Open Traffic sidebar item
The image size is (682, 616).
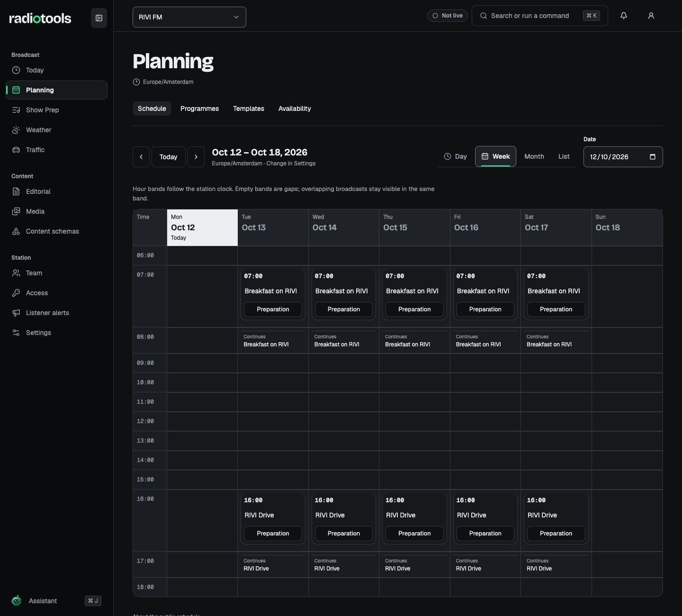click(x=56, y=150)
